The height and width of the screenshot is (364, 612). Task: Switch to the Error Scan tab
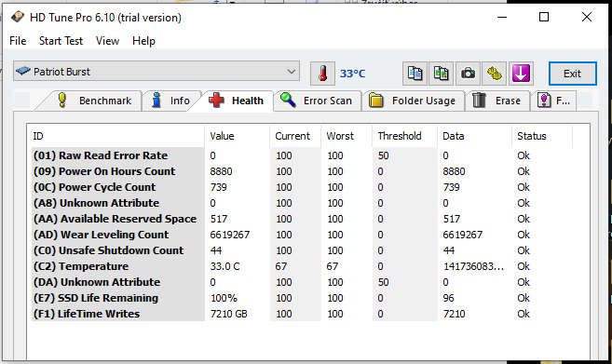tap(317, 101)
